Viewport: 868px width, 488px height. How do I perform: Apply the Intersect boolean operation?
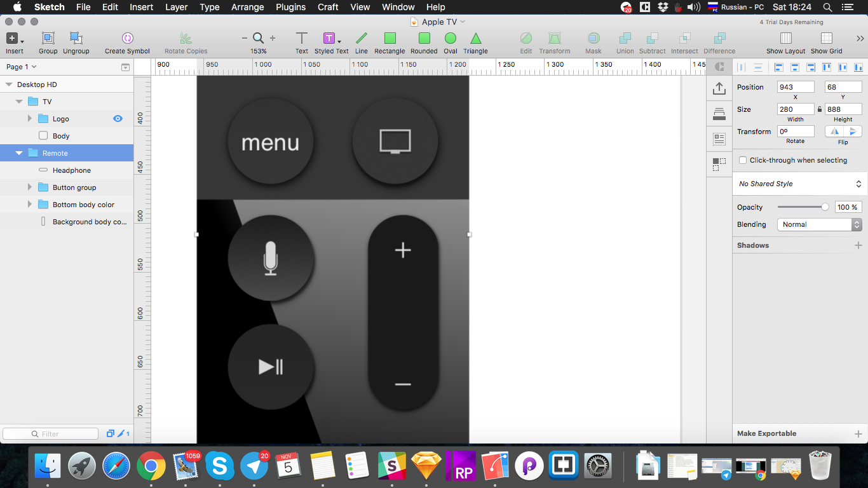(684, 39)
